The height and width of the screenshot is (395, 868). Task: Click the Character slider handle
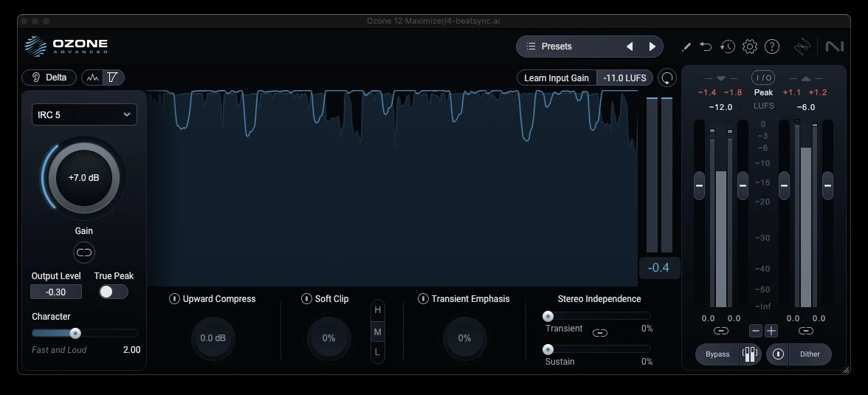coord(75,333)
